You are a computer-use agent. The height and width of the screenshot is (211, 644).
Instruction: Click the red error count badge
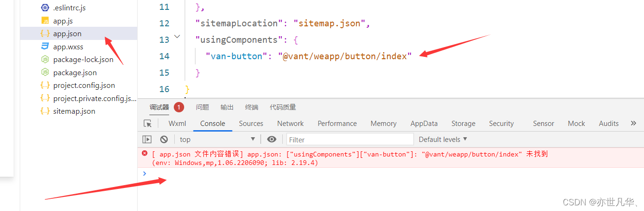pos(179,107)
